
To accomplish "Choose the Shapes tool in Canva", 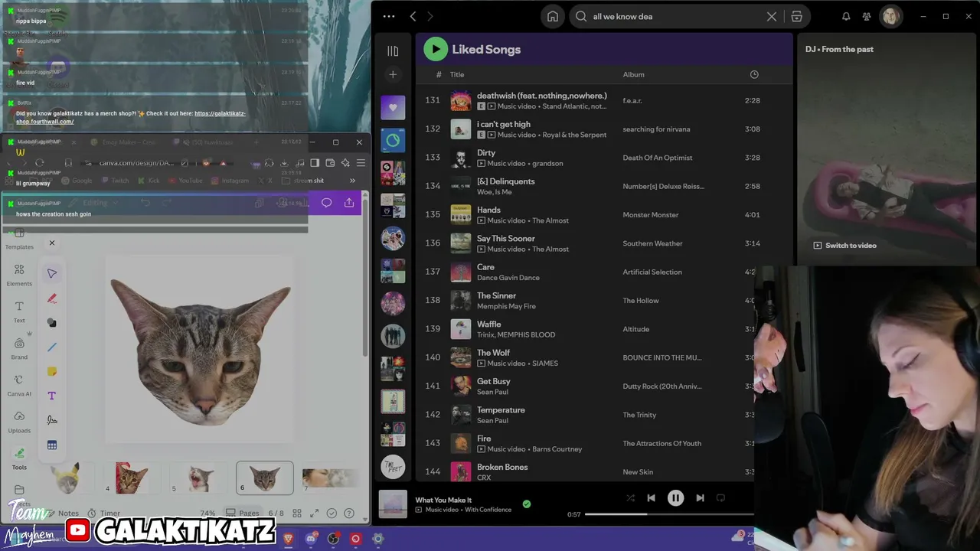I will click(x=52, y=323).
